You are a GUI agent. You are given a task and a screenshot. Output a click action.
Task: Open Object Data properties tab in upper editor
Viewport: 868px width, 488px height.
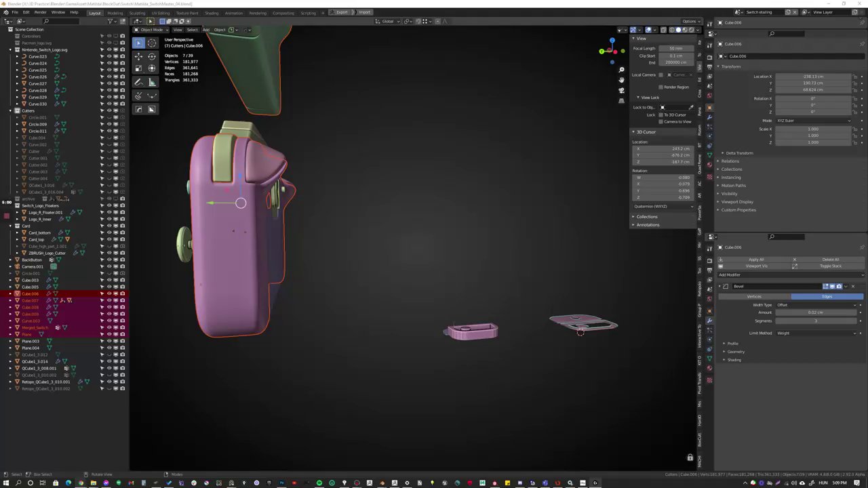[x=709, y=155]
